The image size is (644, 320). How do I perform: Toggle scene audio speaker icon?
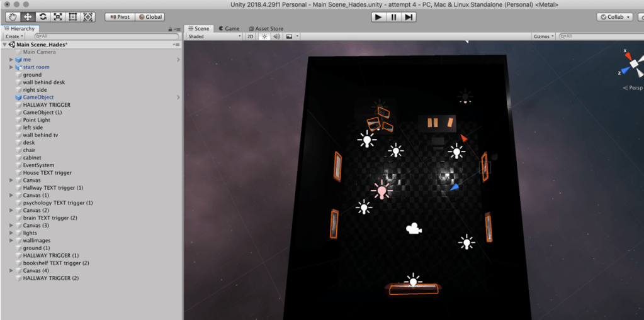pyautogui.click(x=277, y=36)
